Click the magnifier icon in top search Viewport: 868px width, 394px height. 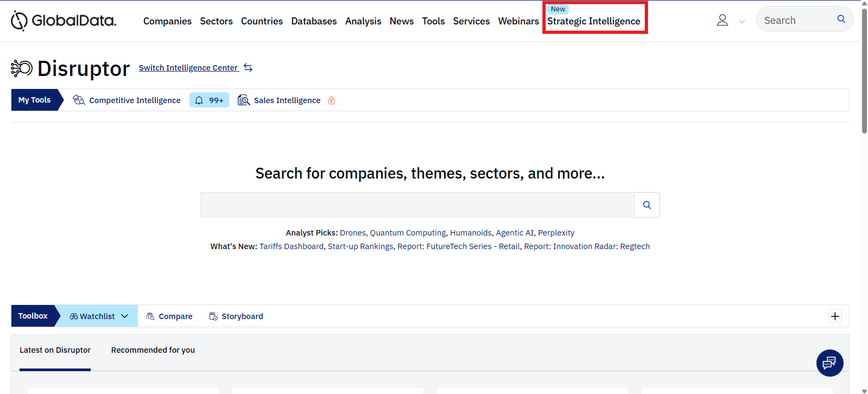841,19
